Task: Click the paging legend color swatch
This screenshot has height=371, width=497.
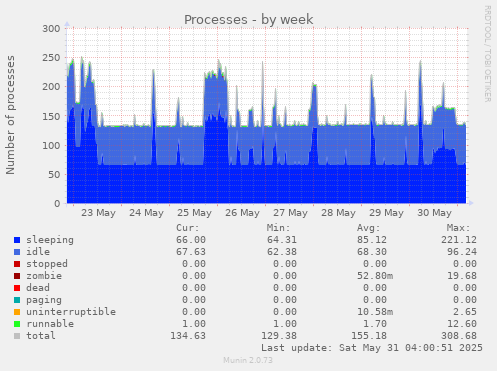Action: [x=17, y=300]
